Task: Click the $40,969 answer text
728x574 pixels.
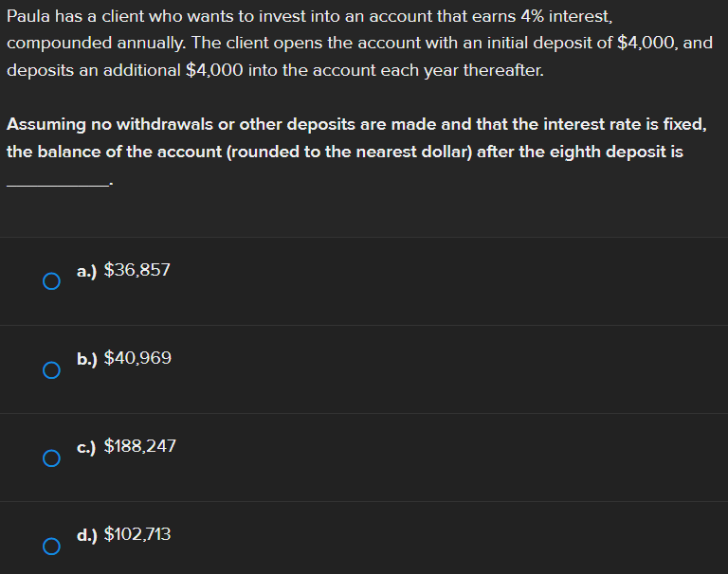Action: pyautogui.click(x=137, y=358)
